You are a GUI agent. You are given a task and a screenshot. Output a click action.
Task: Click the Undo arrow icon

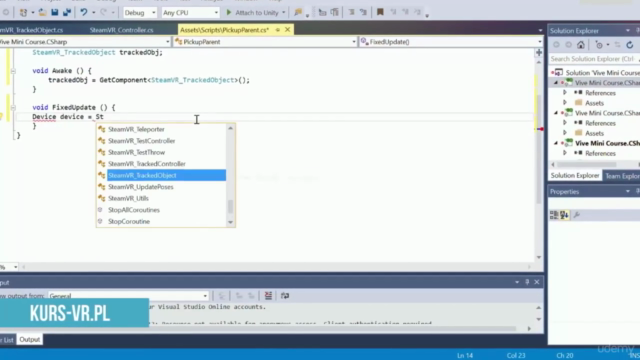[83, 12]
